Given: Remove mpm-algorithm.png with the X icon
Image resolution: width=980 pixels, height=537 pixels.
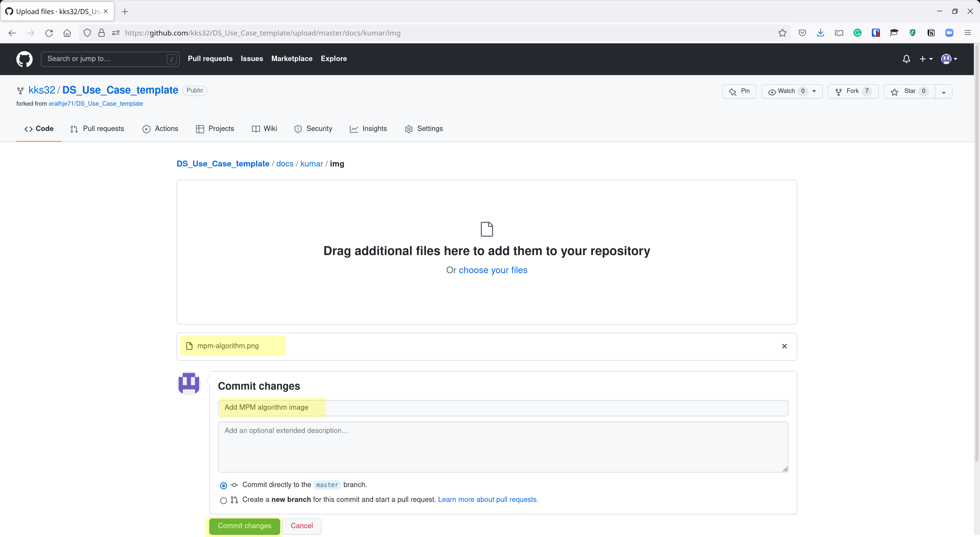Looking at the screenshot, I should pyautogui.click(x=784, y=346).
